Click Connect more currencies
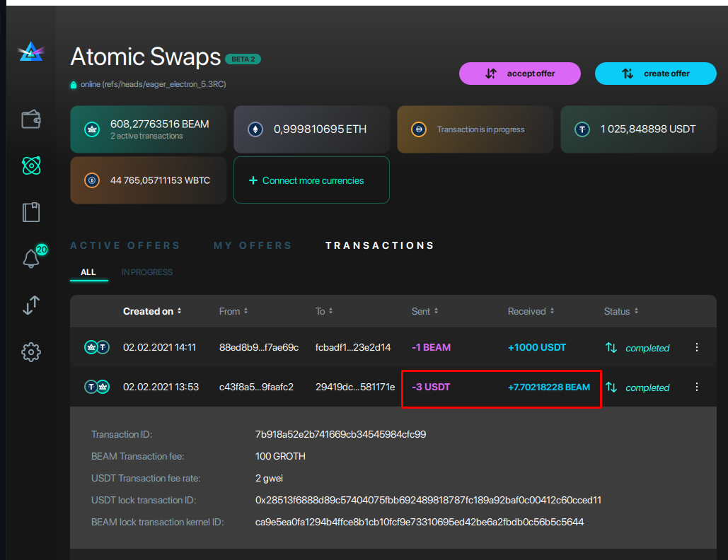The height and width of the screenshot is (560, 728). (x=311, y=180)
